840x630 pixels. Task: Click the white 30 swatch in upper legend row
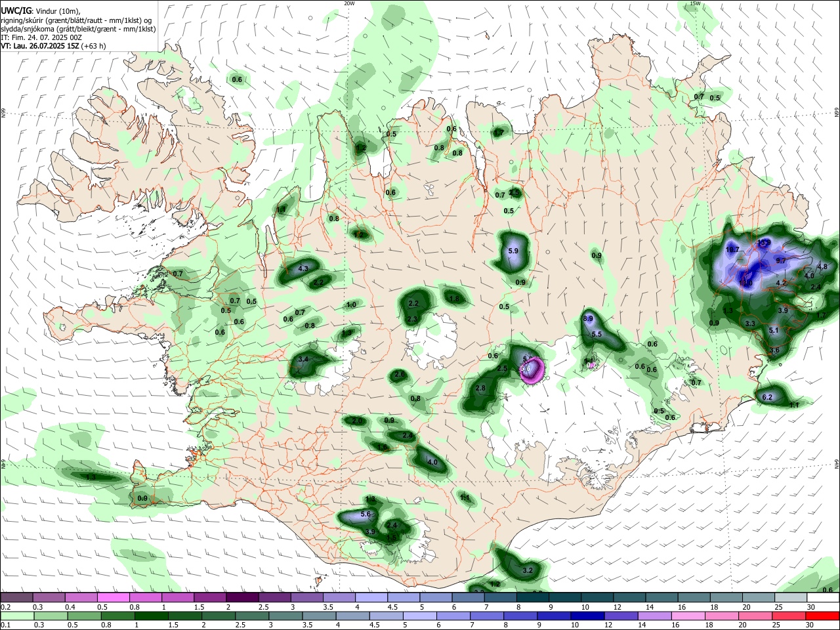[x=823, y=598]
